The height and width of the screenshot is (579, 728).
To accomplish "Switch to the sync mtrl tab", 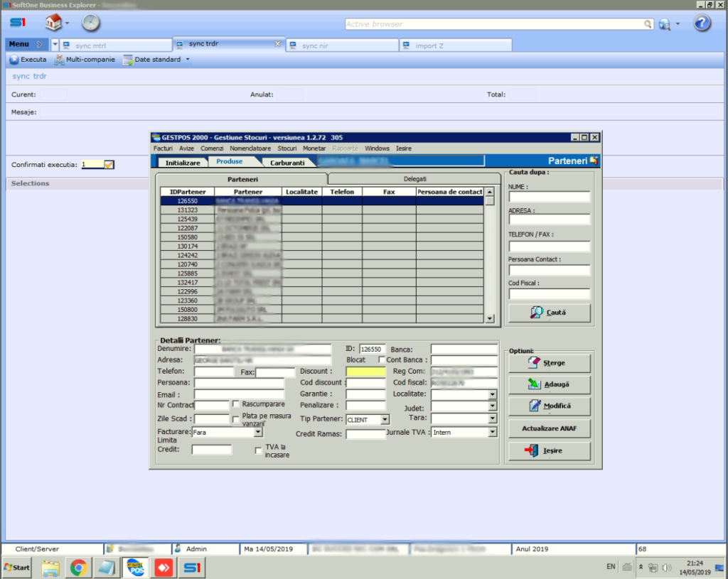I will point(116,45).
